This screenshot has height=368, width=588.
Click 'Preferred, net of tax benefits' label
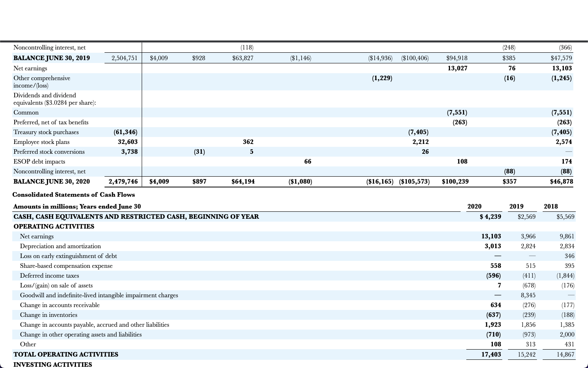pos(51,122)
